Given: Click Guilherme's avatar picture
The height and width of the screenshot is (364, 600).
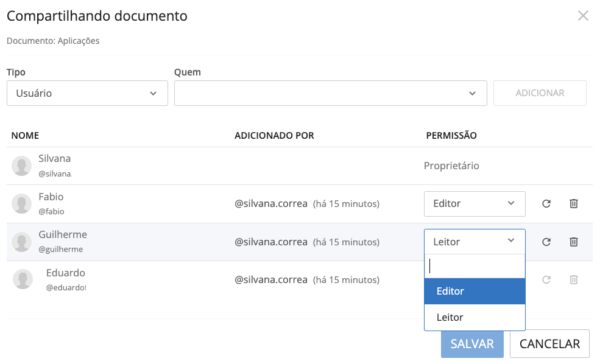Looking at the screenshot, I should (22, 242).
